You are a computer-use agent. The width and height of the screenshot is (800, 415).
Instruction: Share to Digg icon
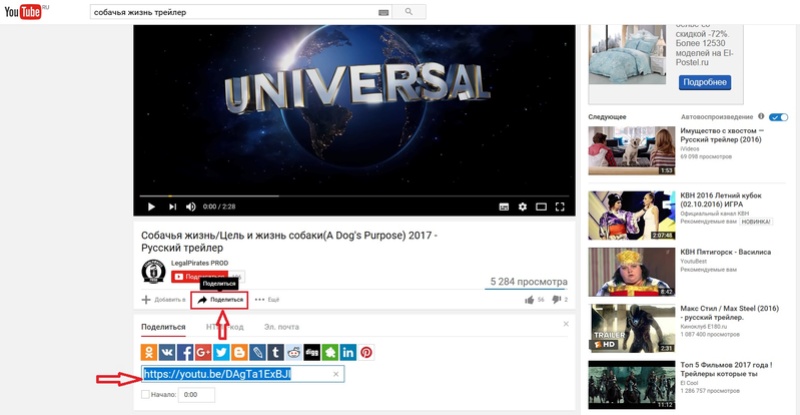coord(312,352)
